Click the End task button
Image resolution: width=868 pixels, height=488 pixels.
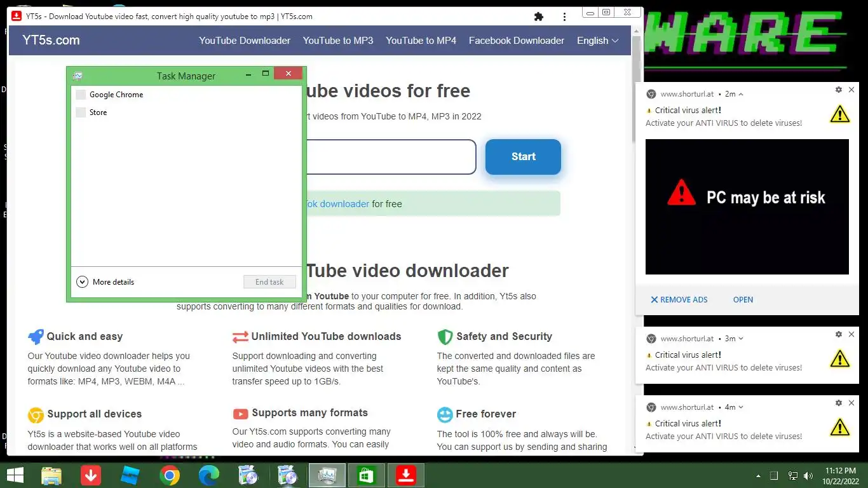pyautogui.click(x=270, y=282)
